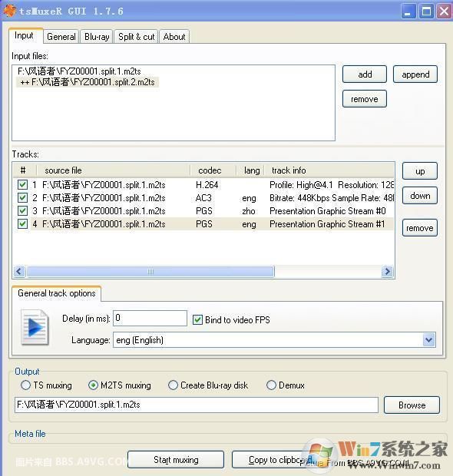The height and width of the screenshot is (476, 453).
Task: Click the tracks horizontal scrollbar thumb
Action: tap(150, 271)
